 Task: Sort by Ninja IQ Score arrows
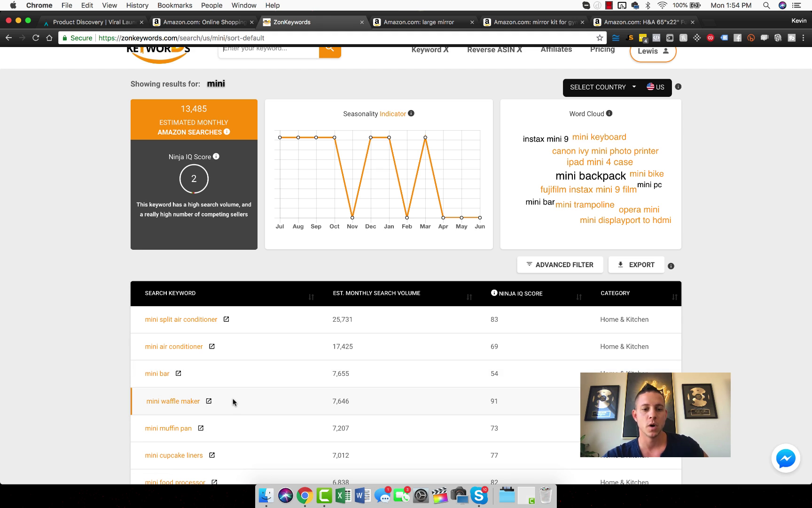pos(579,297)
